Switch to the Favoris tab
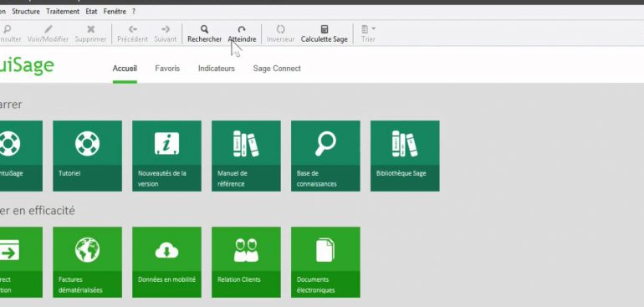Screen dimensions: 644x307 [x=167, y=69]
